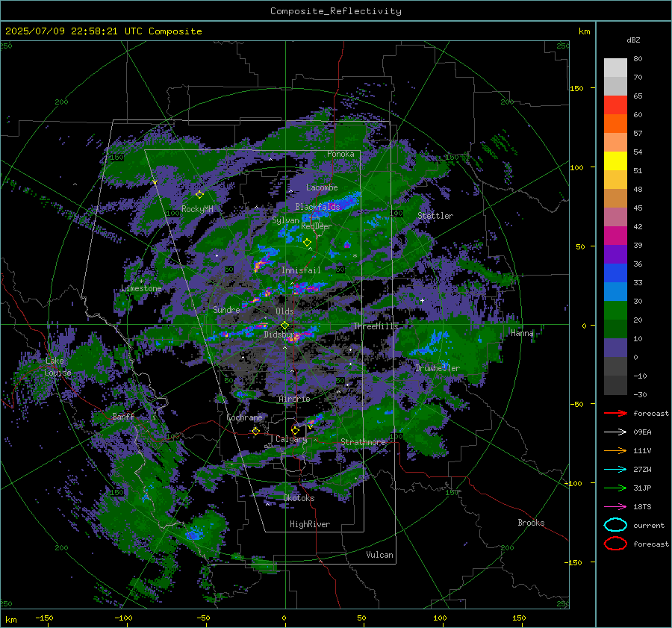Click the dBZ legend heading
This screenshot has height=628, width=672.
point(633,40)
